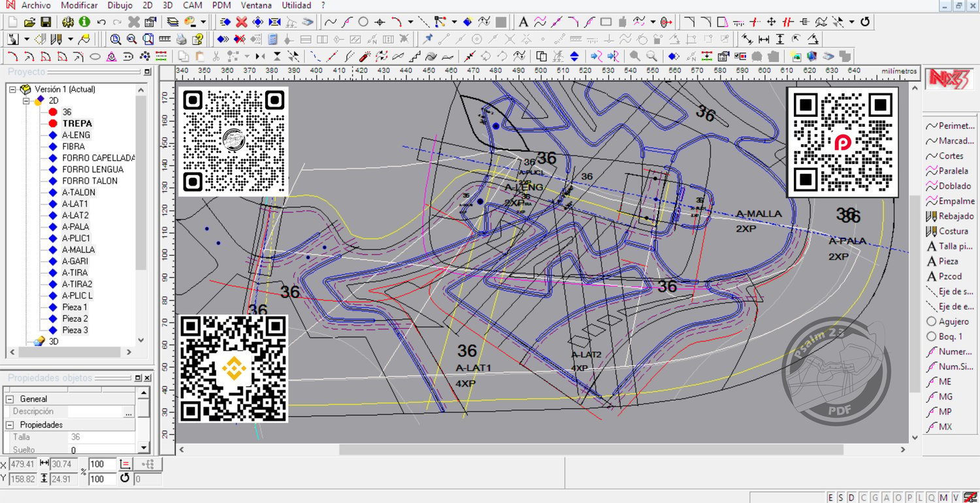Click the grey delete X icon
980x503 pixels.
[134, 22]
